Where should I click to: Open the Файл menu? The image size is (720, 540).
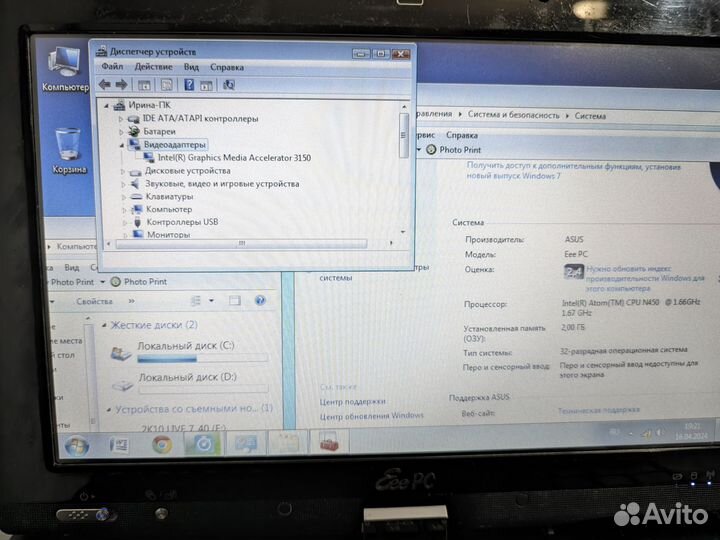(x=112, y=67)
